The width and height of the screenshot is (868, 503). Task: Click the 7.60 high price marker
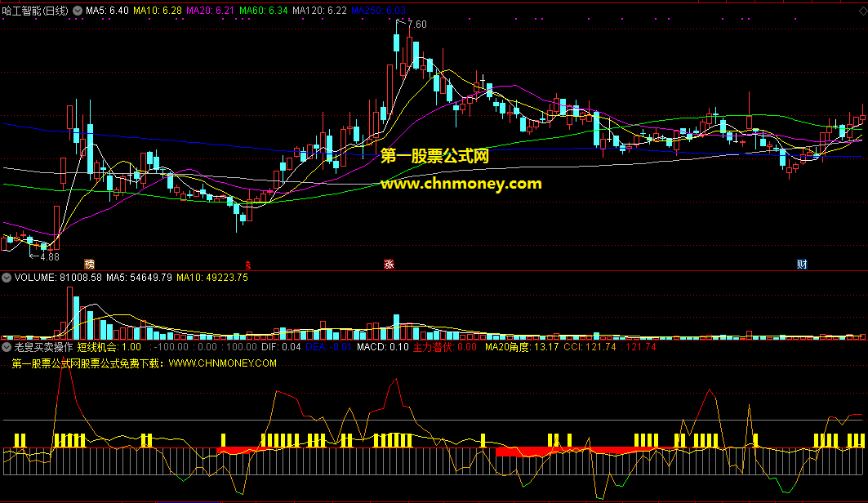[416, 24]
